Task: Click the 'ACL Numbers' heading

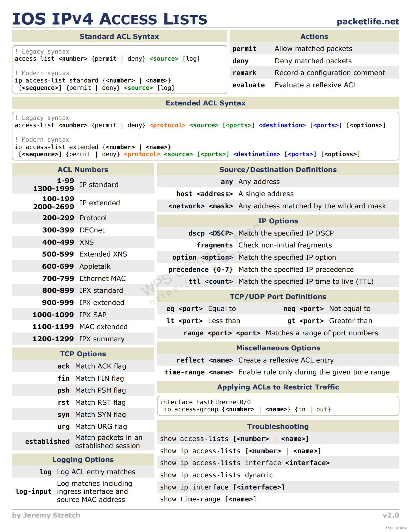Action: point(83,169)
